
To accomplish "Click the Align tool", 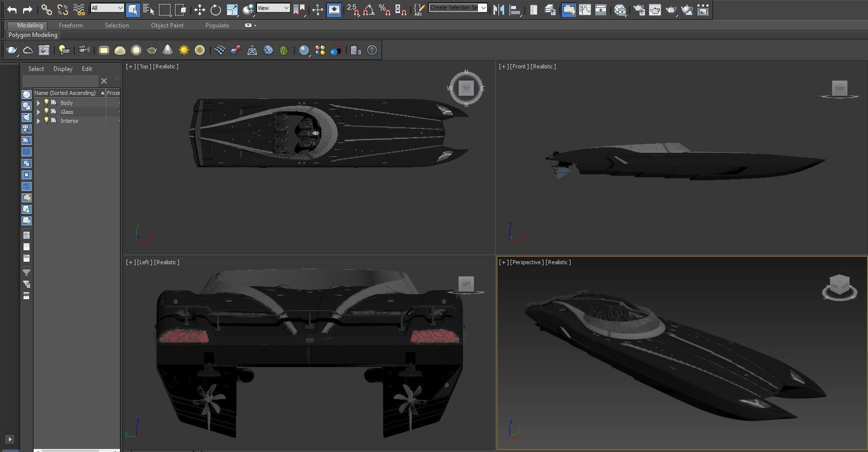I will pyautogui.click(x=515, y=9).
